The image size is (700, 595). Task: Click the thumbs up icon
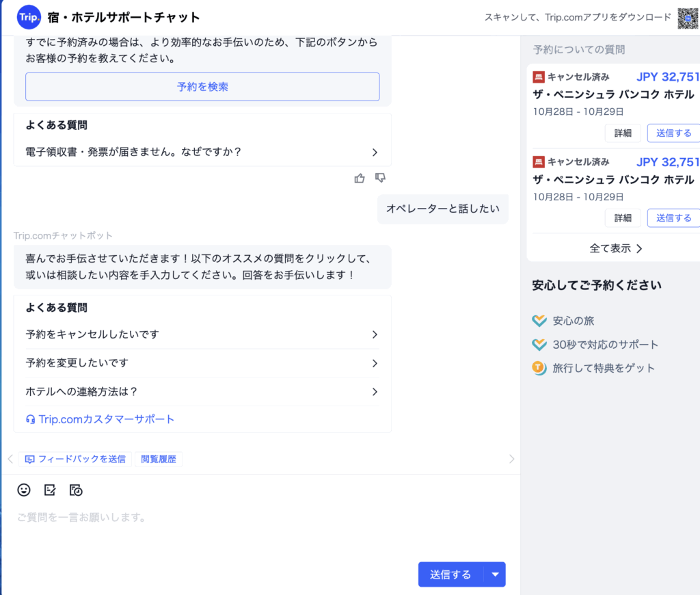point(360,178)
